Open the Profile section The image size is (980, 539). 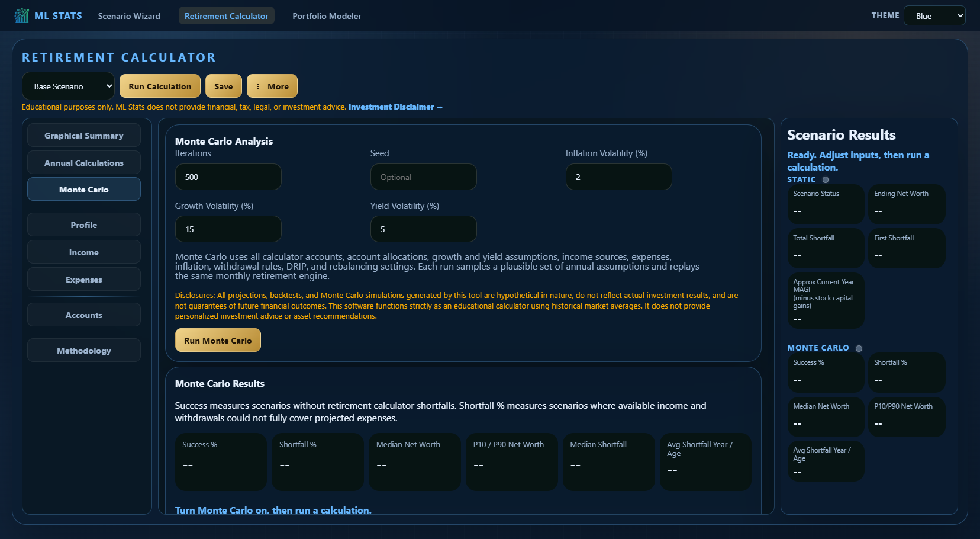(84, 225)
